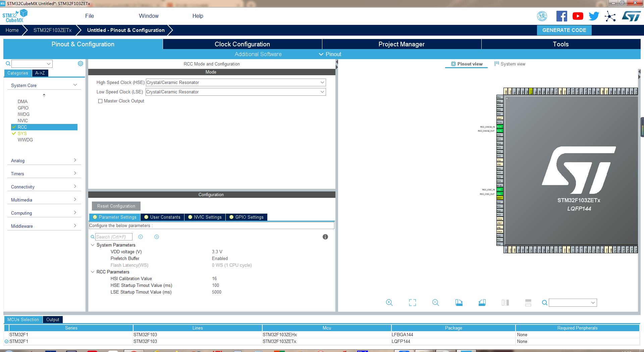The width and height of the screenshot is (644, 352).
Task: Click GENERATE CODE button
Action: click(x=564, y=30)
